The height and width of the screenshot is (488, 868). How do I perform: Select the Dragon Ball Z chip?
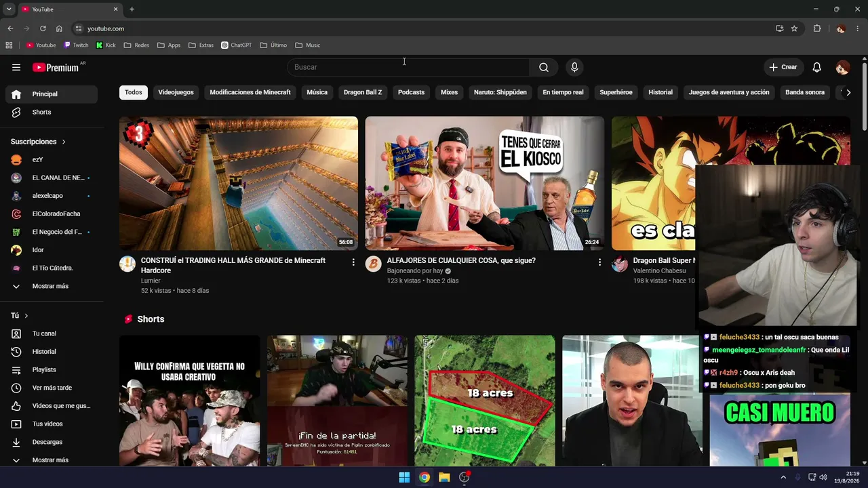point(363,92)
